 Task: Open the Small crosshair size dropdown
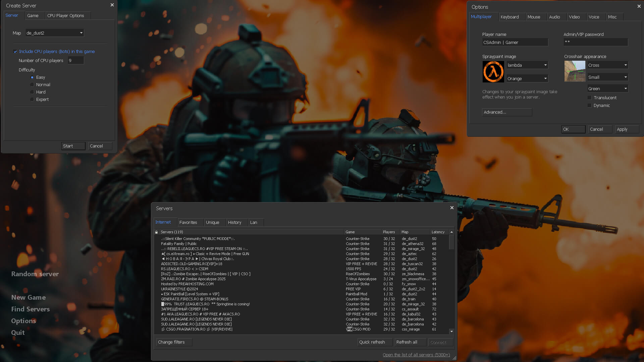coord(607,77)
